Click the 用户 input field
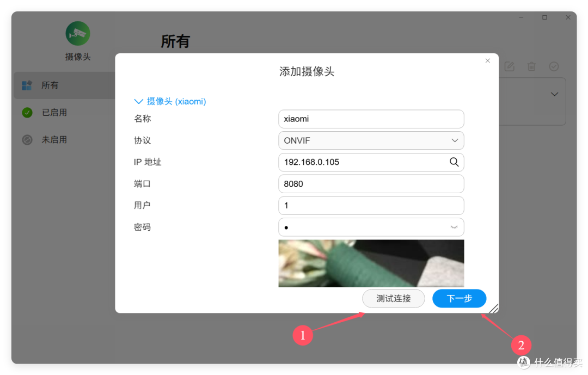 (x=371, y=206)
